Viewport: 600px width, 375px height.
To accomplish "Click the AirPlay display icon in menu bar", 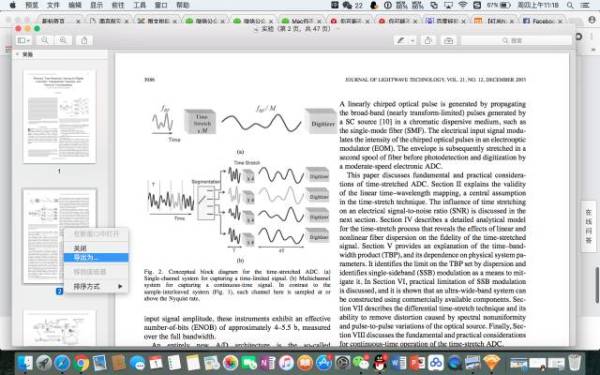I will click(448, 5).
